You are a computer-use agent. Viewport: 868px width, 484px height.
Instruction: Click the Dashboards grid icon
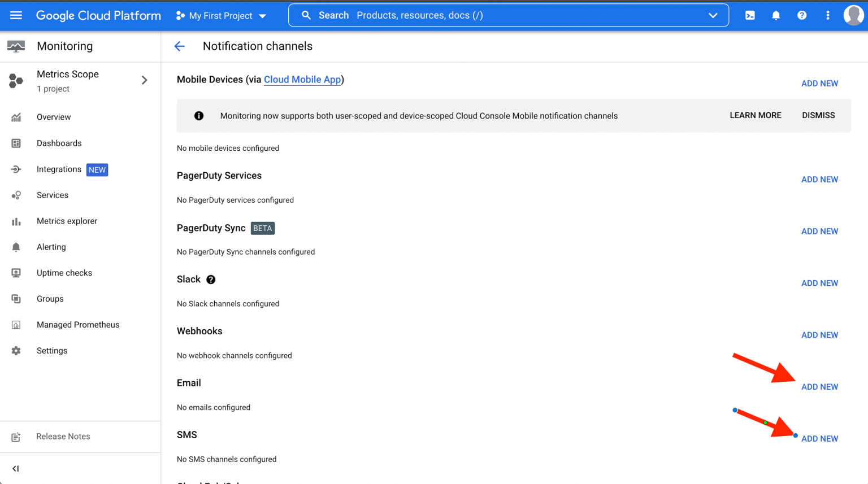click(16, 143)
